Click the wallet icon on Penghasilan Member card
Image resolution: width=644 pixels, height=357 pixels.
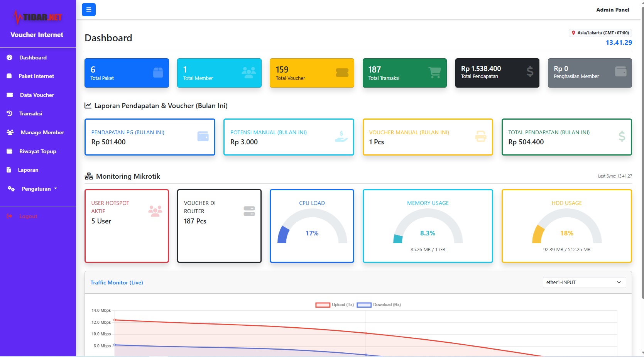tap(621, 71)
